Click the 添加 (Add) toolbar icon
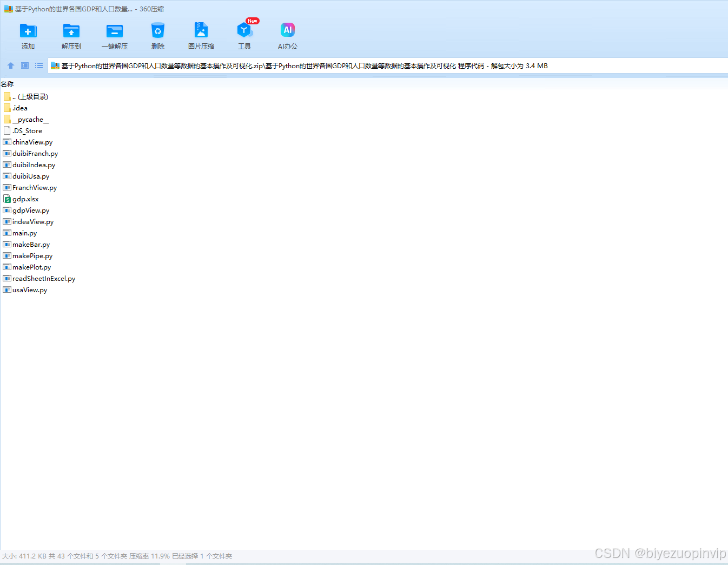 click(x=28, y=31)
